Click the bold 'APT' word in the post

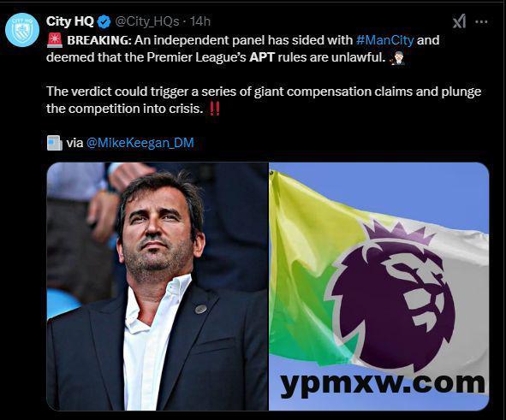(x=262, y=57)
